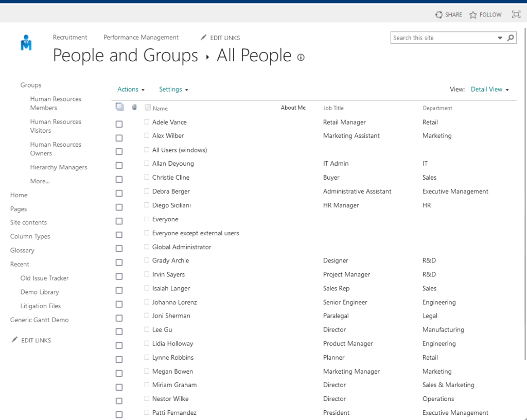Open Human Resources Owners group
527x420 pixels.
click(56, 149)
